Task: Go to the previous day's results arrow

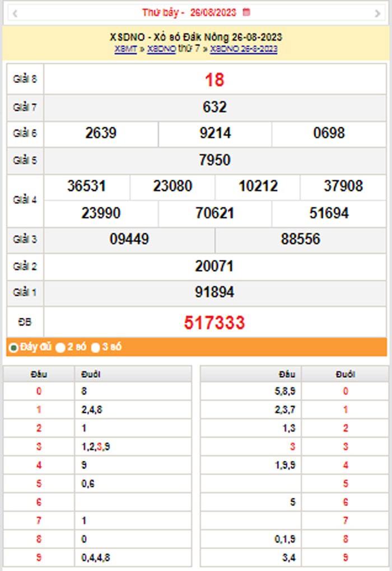Action: click(x=15, y=12)
